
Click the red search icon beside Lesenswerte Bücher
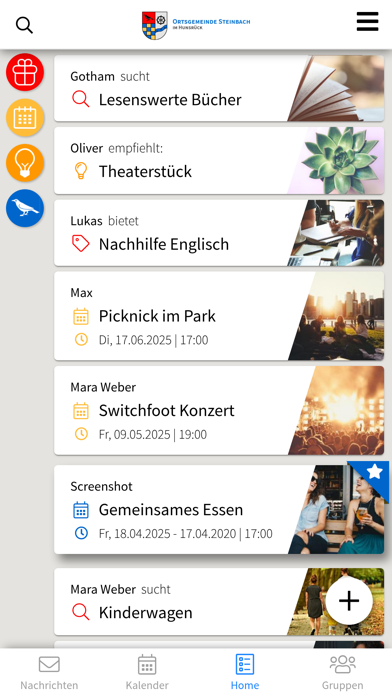pyautogui.click(x=81, y=99)
